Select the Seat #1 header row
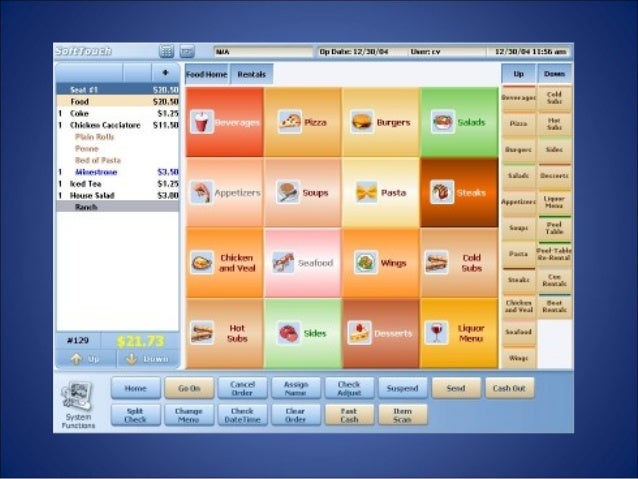638x479 pixels. (118, 90)
